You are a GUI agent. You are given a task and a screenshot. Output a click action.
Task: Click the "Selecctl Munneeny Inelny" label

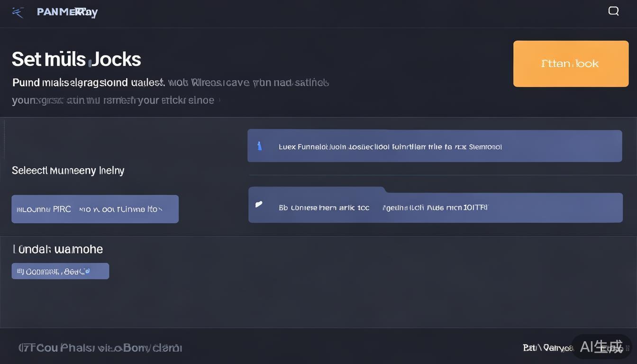[68, 171]
